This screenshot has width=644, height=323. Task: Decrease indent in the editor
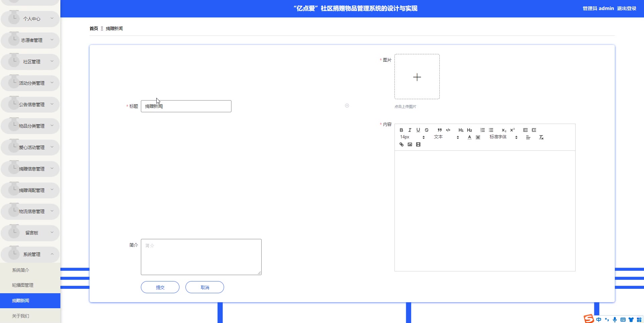(x=525, y=130)
